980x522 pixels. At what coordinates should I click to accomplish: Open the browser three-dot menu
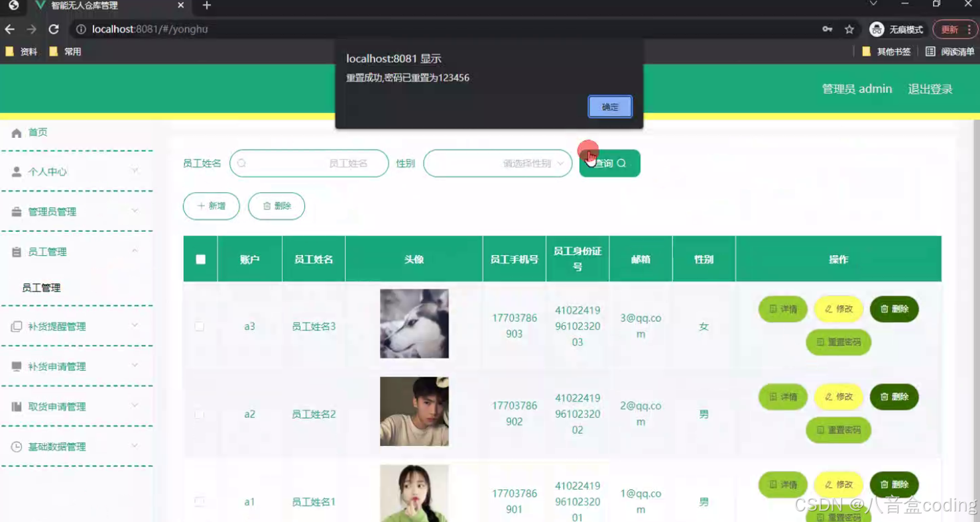[969, 29]
